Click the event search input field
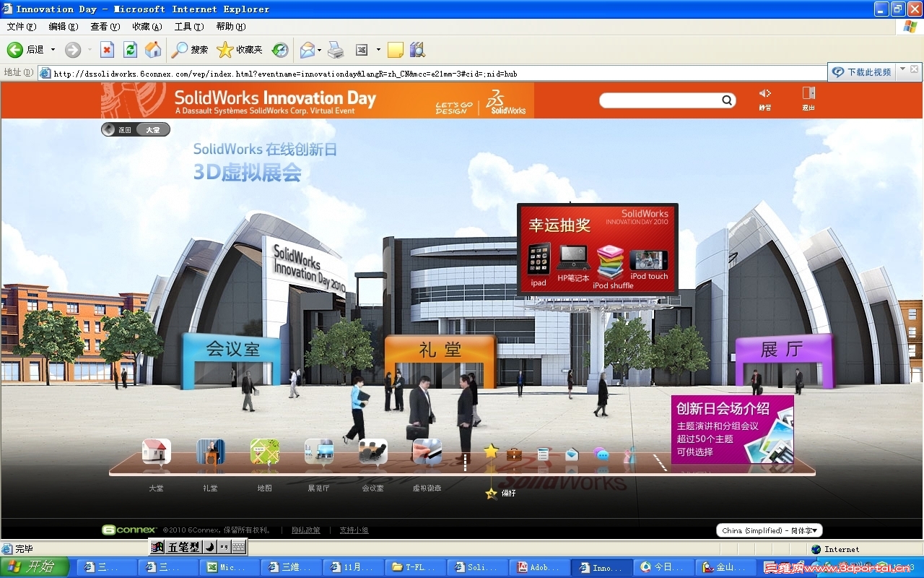 point(661,100)
